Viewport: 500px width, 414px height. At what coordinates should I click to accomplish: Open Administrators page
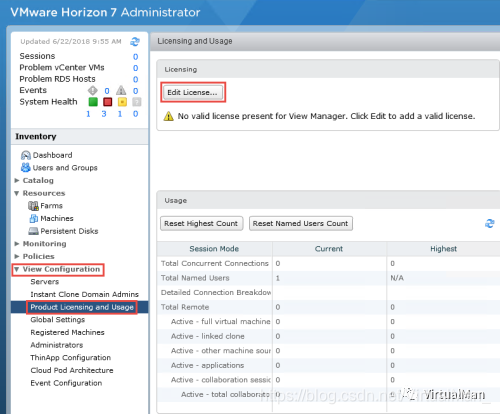click(x=57, y=345)
